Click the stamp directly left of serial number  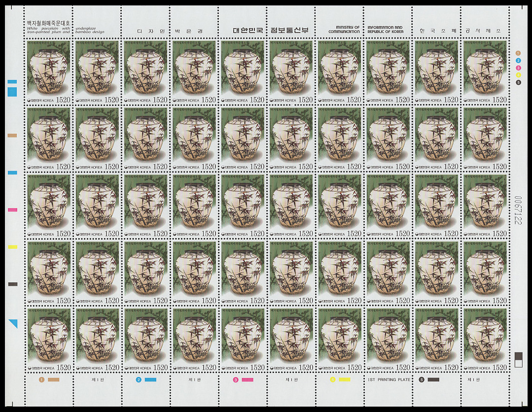click(x=485, y=206)
